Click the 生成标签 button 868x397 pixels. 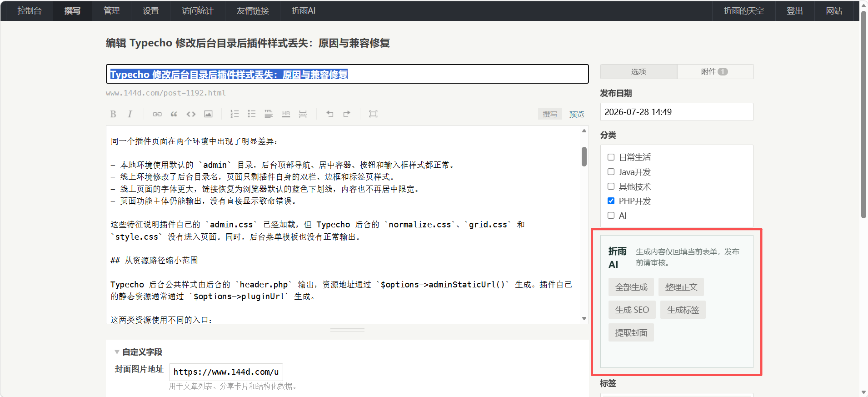(683, 310)
